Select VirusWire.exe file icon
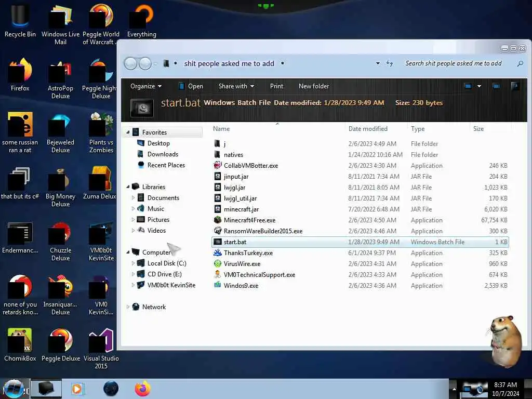532x399 pixels. [x=218, y=263]
